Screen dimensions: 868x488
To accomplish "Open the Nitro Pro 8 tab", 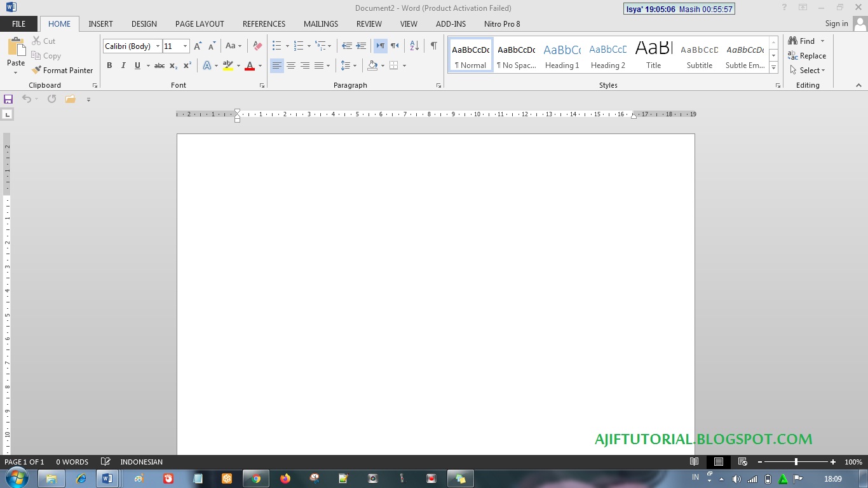I will 502,24.
